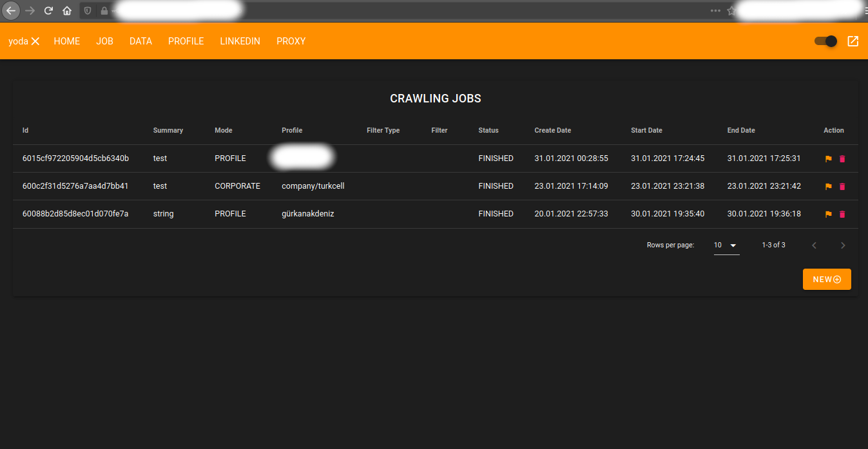Open the PROFILE menu item

point(186,41)
